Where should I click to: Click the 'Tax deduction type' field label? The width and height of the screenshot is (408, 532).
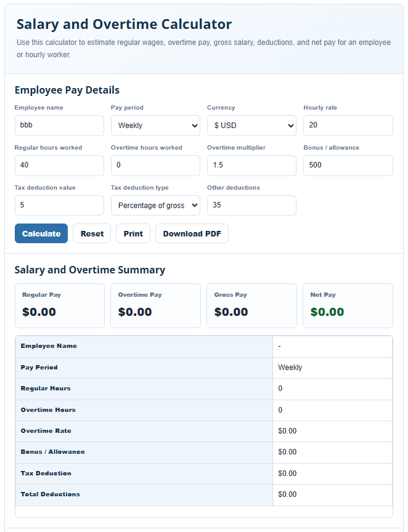[x=140, y=188]
